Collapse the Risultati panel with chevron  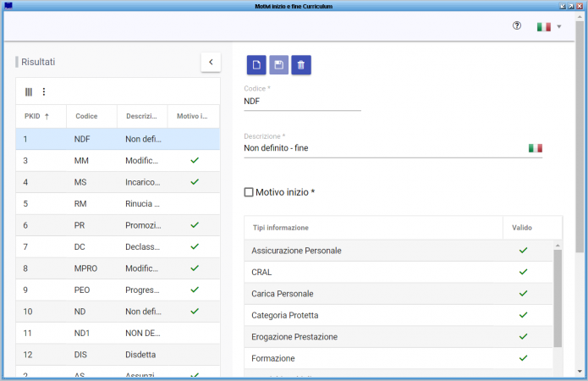point(211,62)
